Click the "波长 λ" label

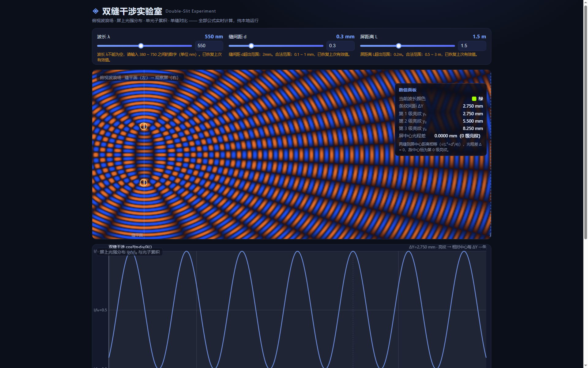point(104,37)
